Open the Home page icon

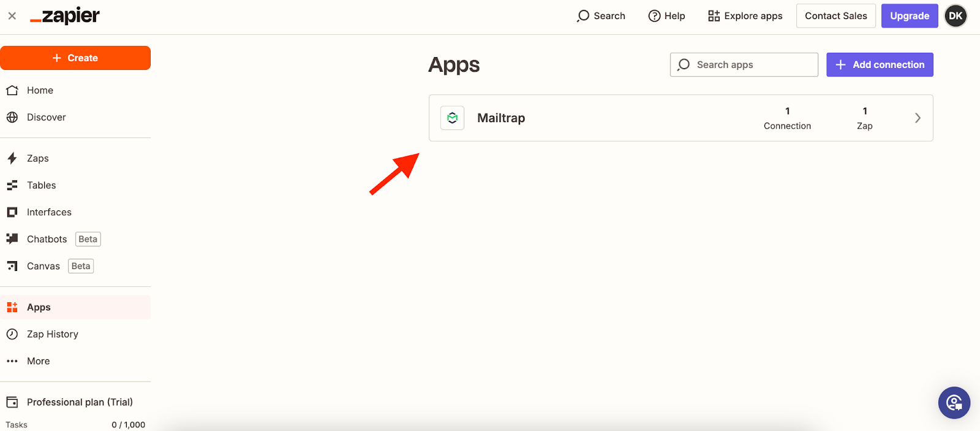point(12,90)
